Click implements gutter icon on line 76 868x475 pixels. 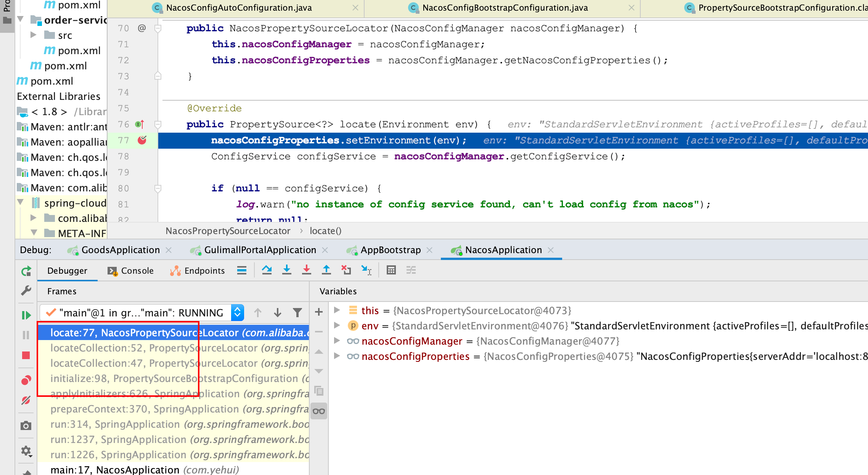pos(140,124)
